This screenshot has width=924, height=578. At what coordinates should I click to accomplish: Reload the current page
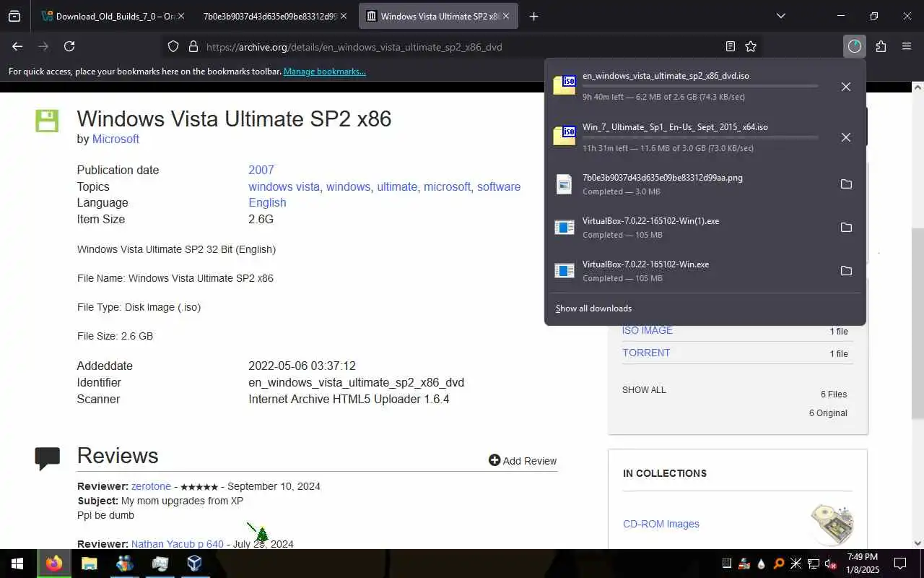[69, 46]
